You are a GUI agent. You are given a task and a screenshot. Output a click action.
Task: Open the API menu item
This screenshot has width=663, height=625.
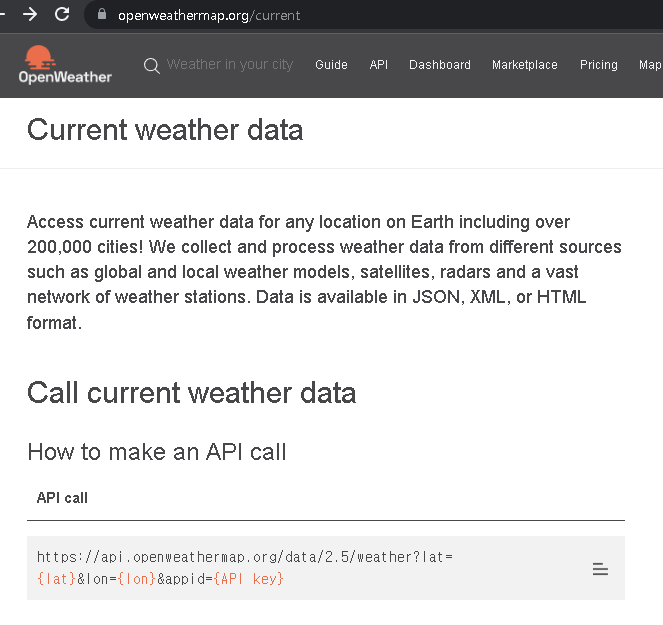point(378,65)
